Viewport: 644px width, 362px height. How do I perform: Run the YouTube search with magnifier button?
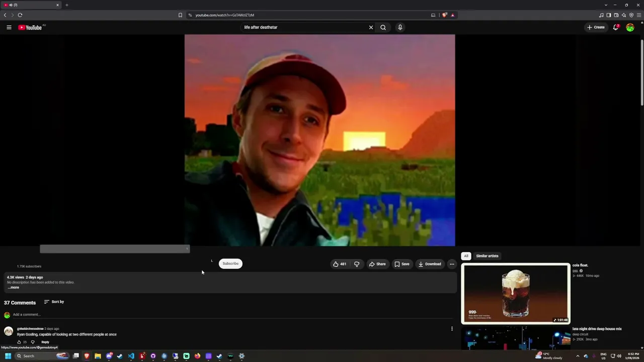click(383, 27)
